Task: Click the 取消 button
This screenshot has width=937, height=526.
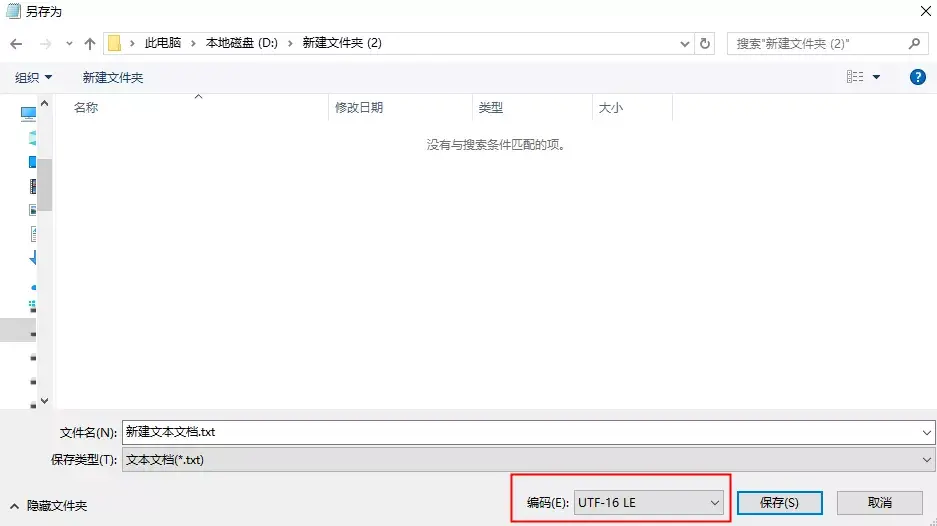Action: point(880,503)
